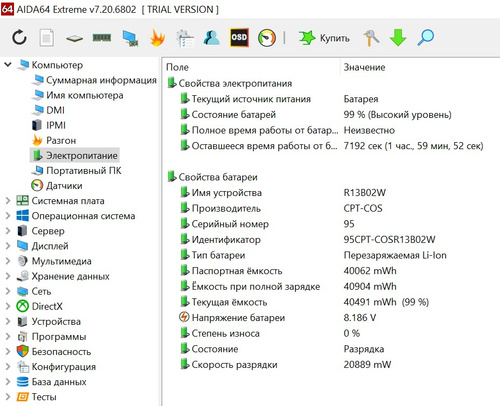Open the Report page icon

[47, 37]
